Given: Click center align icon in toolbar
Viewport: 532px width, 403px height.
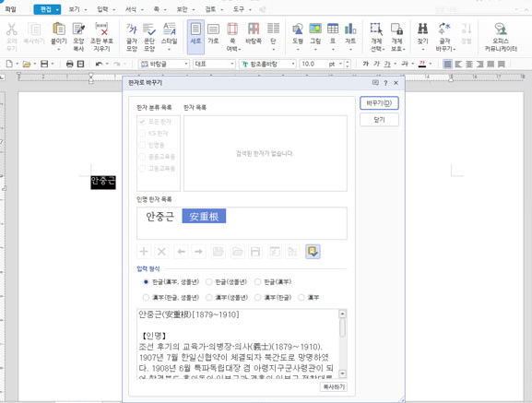Looking at the screenshot, I should (469, 64).
